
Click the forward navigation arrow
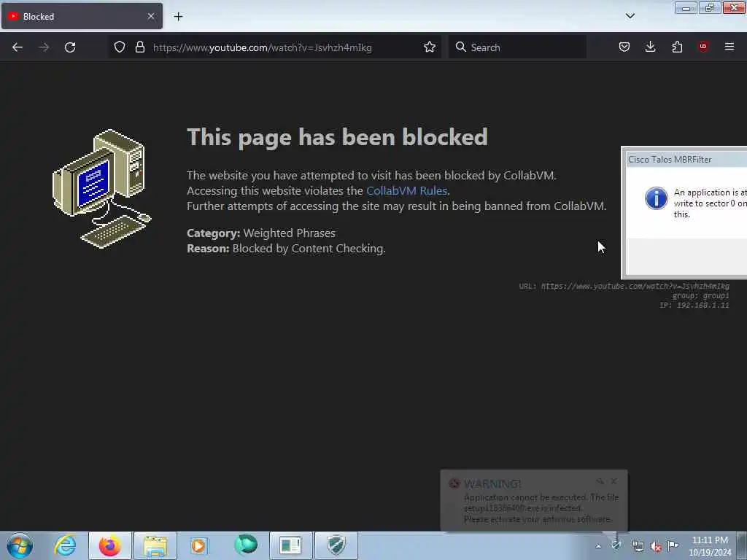[x=44, y=47]
